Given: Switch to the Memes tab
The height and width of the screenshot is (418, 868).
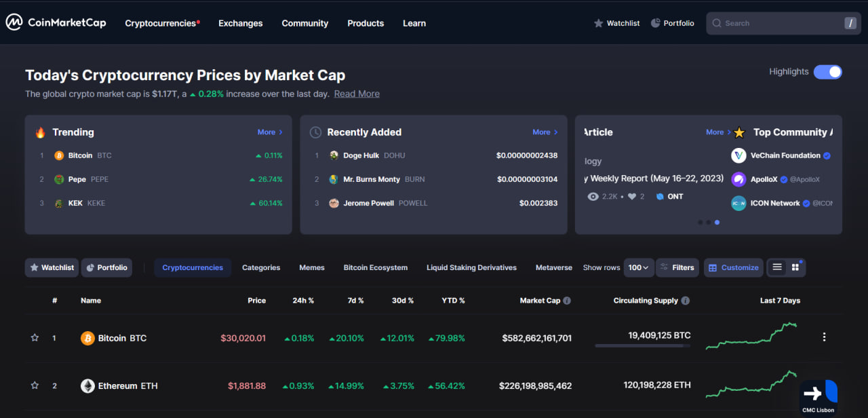Looking at the screenshot, I should click(312, 267).
